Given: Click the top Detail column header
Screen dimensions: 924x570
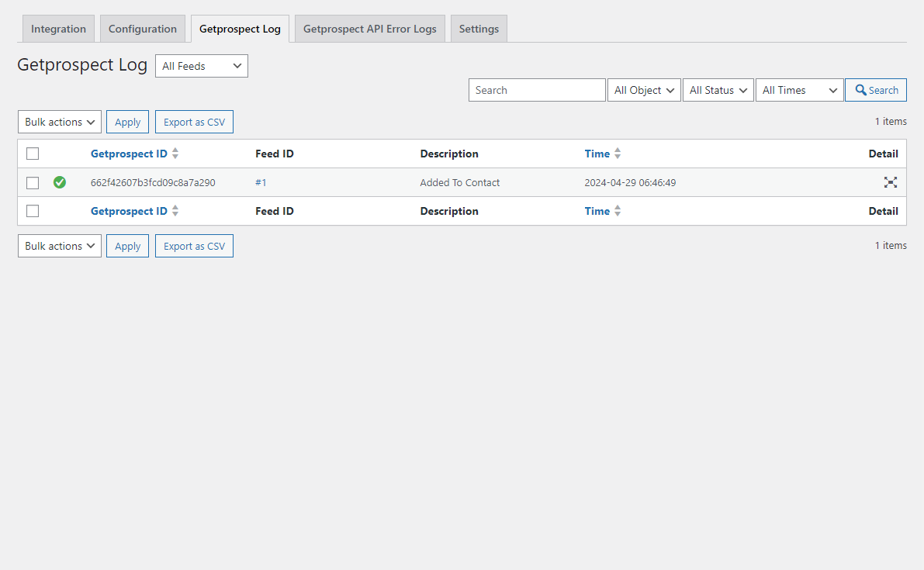Looking at the screenshot, I should pyautogui.click(x=884, y=154).
